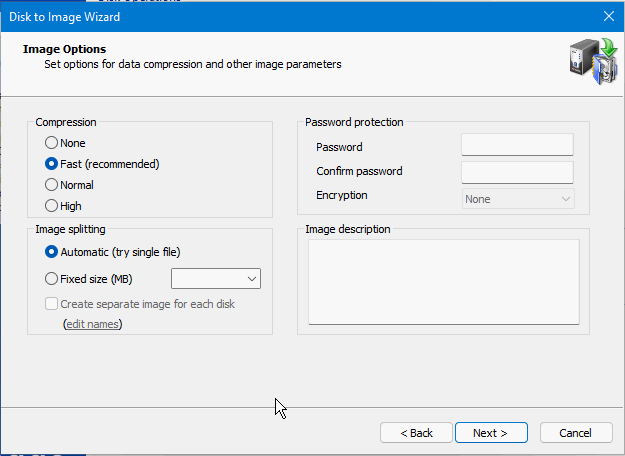Expand the Encryption dropdown
This screenshot has width=625, height=456.
[517, 199]
